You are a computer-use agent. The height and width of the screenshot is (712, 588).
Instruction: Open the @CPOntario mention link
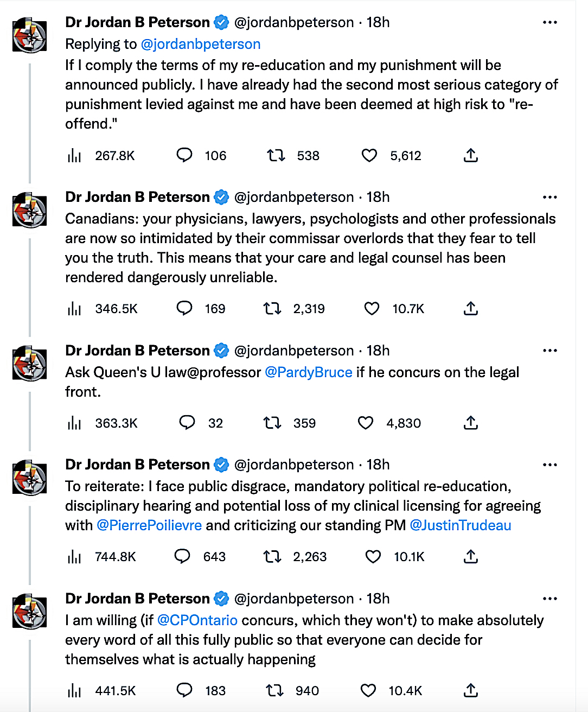197,620
